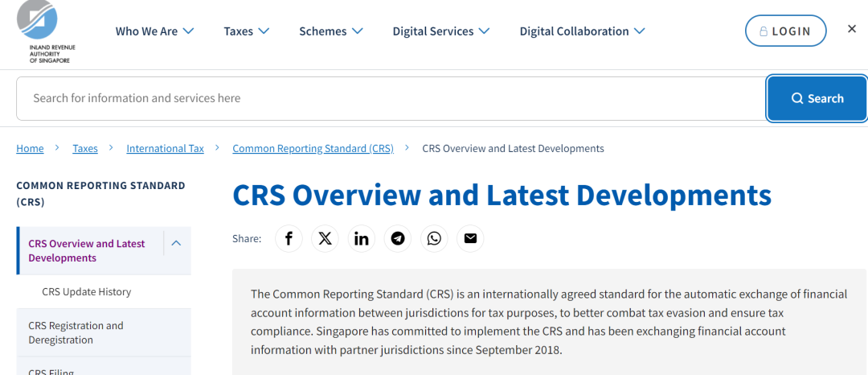The width and height of the screenshot is (868, 375).
Task: Open the Digital Services menu
Action: 441,31
